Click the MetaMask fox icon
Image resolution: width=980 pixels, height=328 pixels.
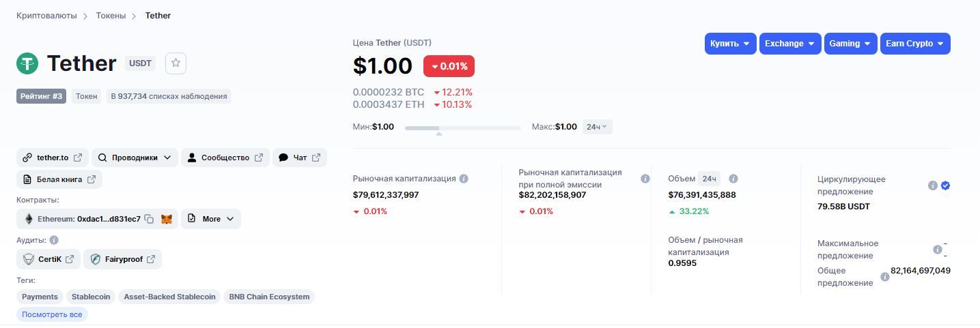click(167, 219)
